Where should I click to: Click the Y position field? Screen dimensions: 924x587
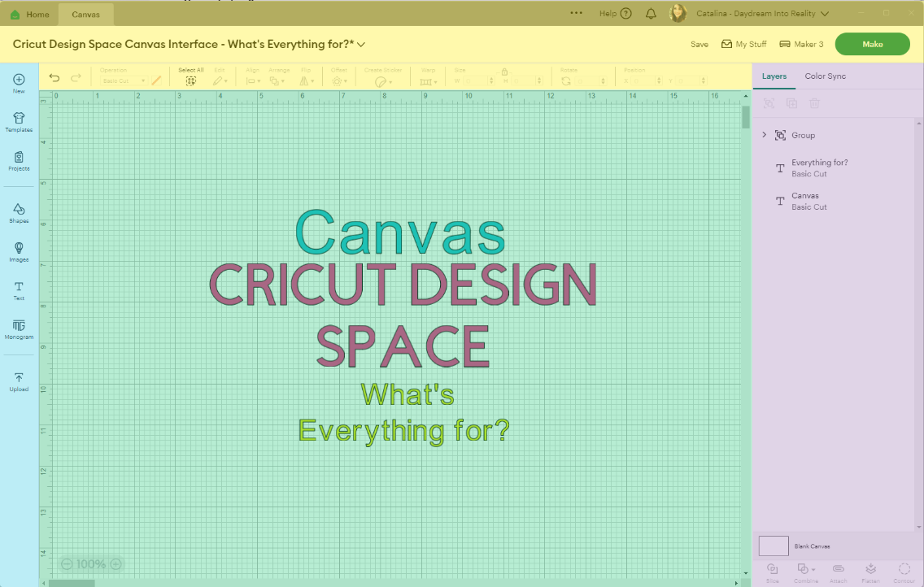pyautogui.click(x=691, y=80)
